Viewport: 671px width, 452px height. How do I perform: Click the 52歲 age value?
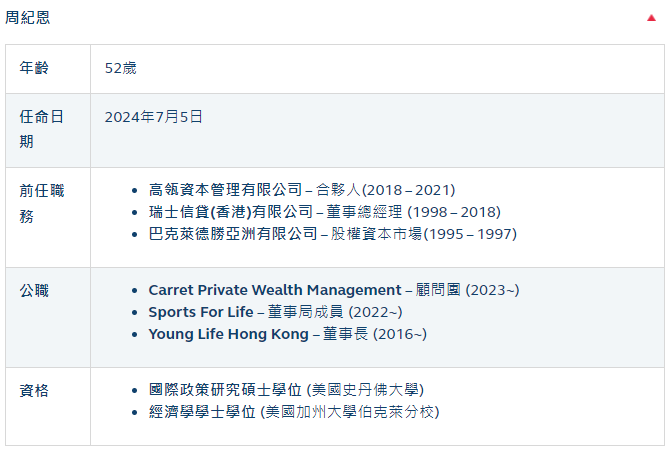[x=121, y=68]
